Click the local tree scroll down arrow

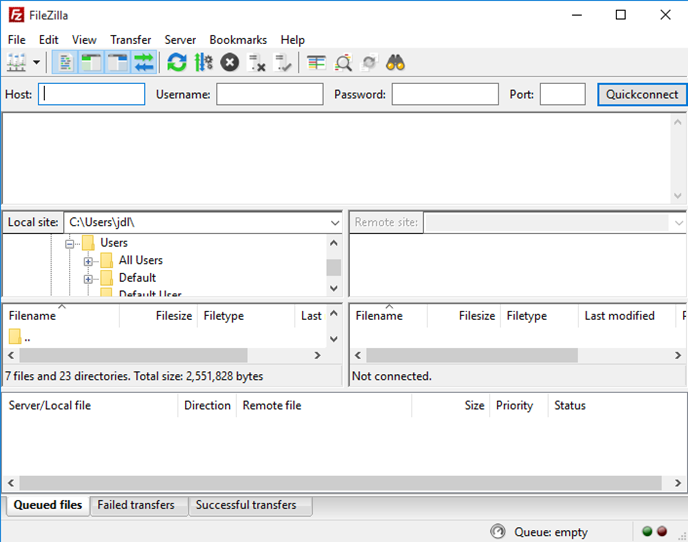pyautogui.click(x=333, y=288)
